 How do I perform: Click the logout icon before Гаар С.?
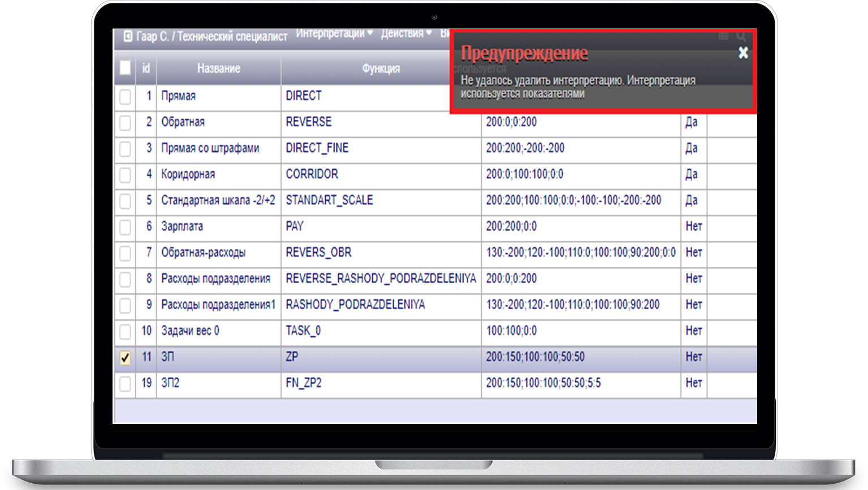click(128, 37)
